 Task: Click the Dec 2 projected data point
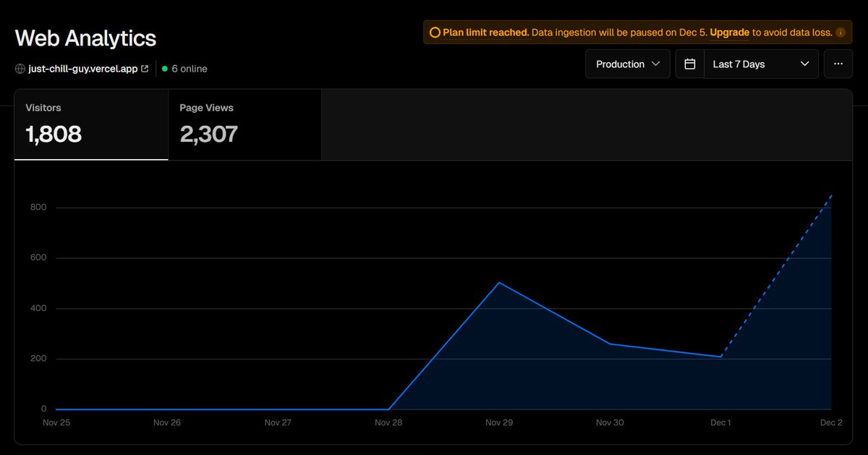coord(831,195)
